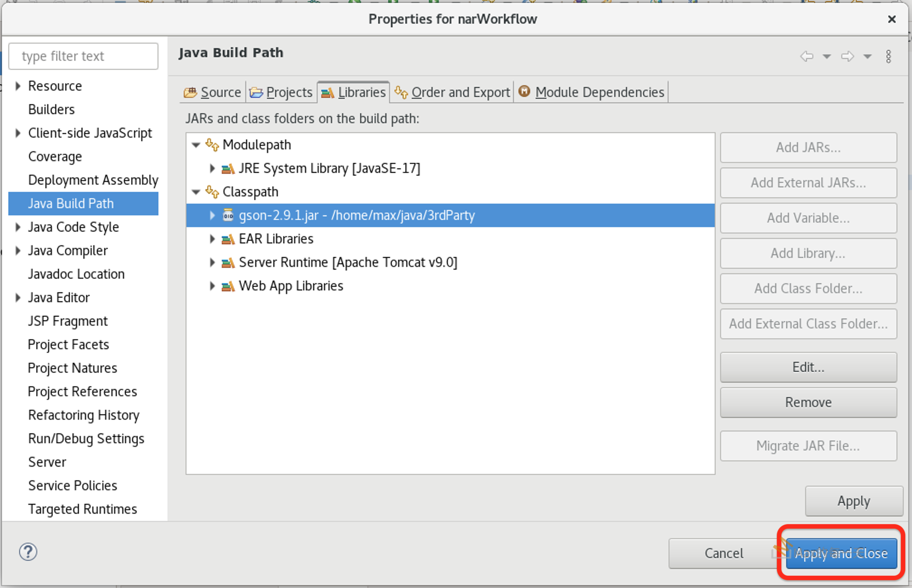Focus the type filter text field
The width and height of the screenshot is (912, 588).
pos(84,56)
